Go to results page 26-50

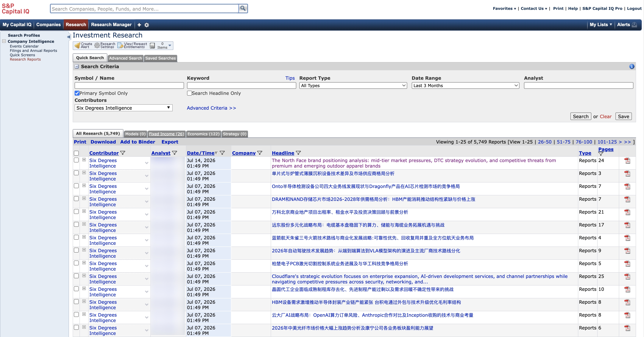pyautogui.click(x=544, y=142)
